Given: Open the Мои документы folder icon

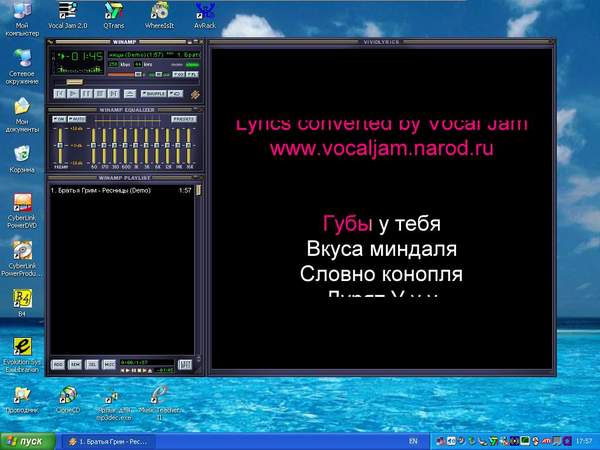Looking at the screenshot, I should (22, 115).
